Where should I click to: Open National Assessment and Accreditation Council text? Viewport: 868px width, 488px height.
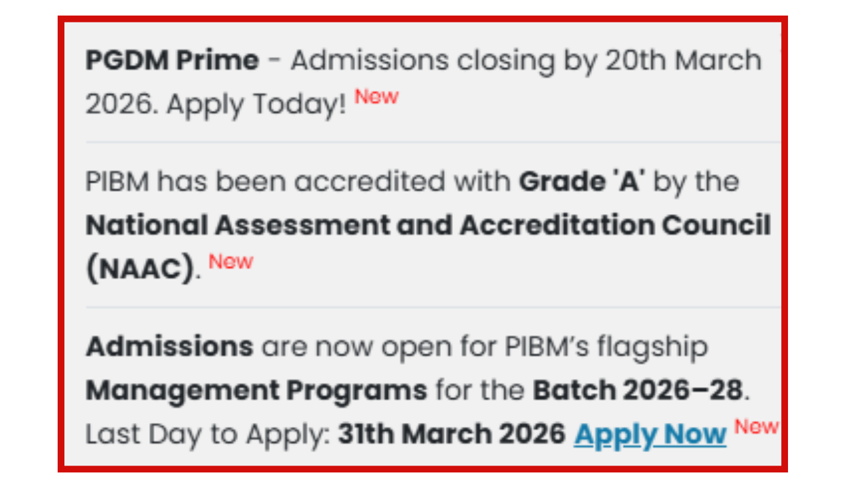click(428, 226)
